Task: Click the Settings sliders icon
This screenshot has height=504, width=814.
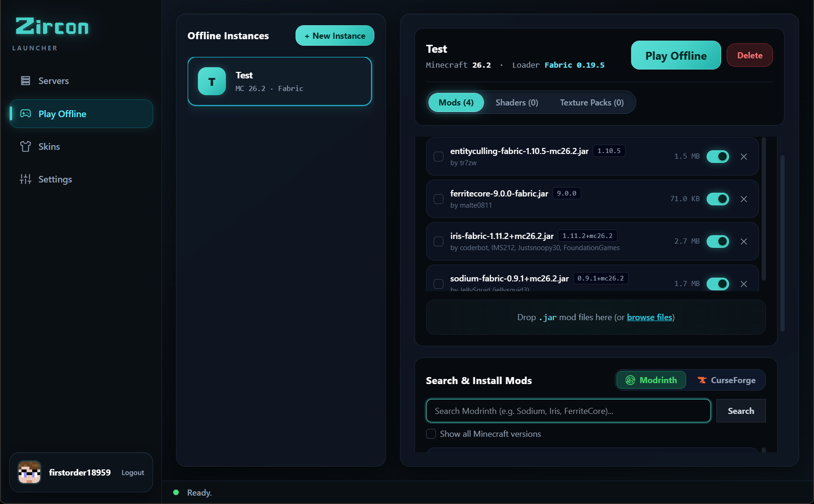Action: pyautogui.click(x=26, y=179)
